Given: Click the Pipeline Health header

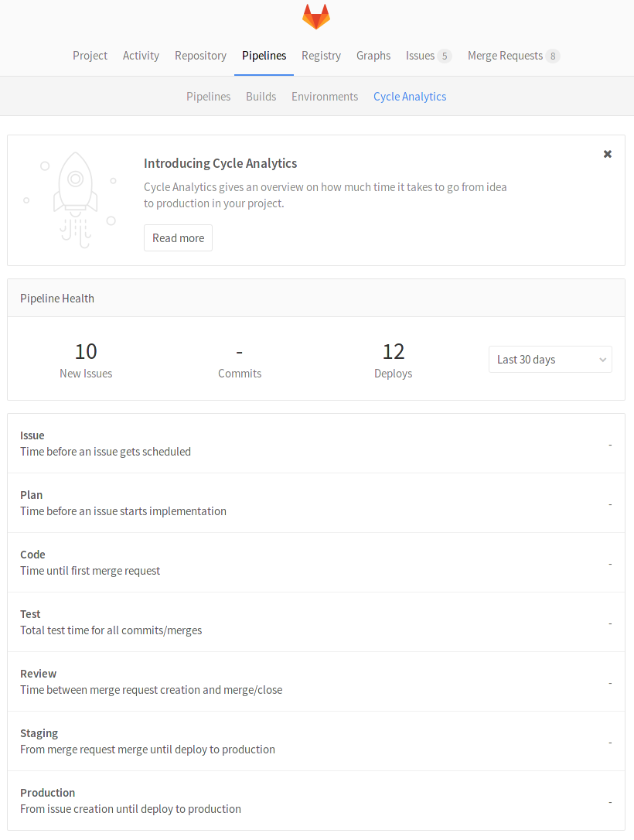Looking at the screenshot, I should [57, 298].
